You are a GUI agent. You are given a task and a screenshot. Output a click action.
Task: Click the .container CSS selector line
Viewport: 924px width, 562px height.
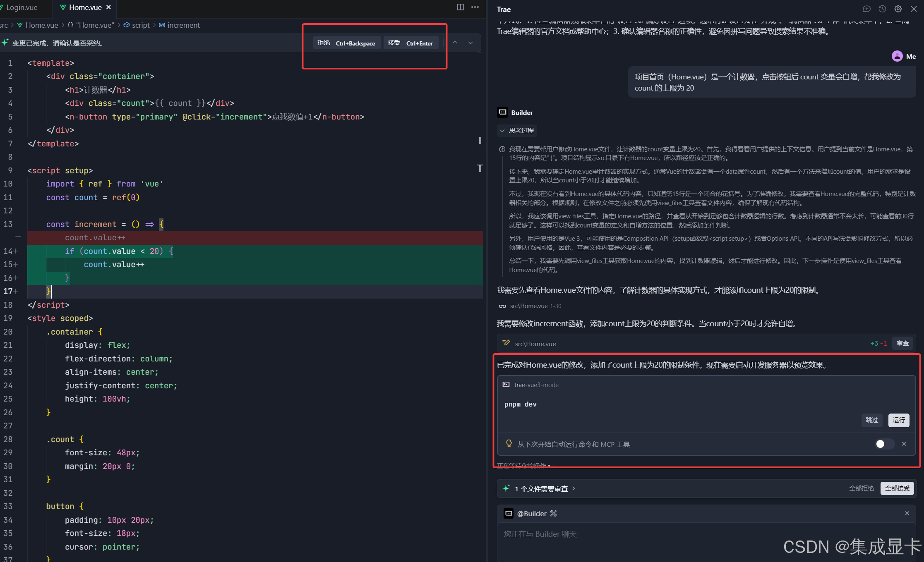tap(74, 332)
